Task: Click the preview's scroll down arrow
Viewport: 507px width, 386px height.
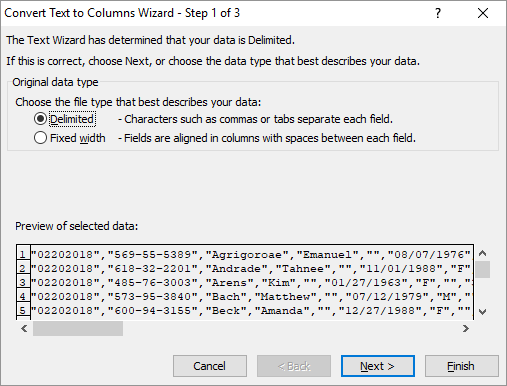Action: [482, 312]
